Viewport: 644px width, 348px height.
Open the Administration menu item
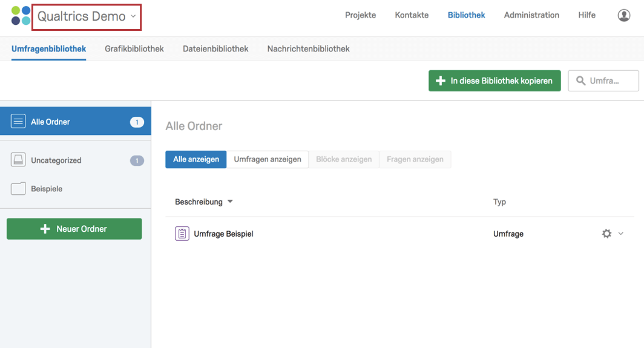tap(531, 15)
